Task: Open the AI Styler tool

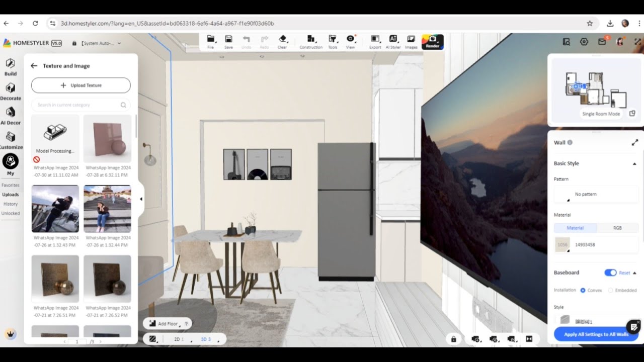Action: coord(393,42)
